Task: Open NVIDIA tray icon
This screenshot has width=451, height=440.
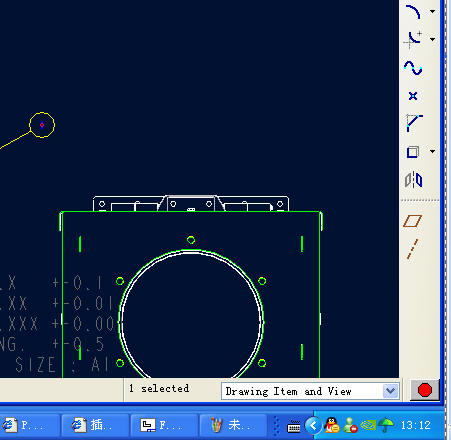Action: point(368,425)
